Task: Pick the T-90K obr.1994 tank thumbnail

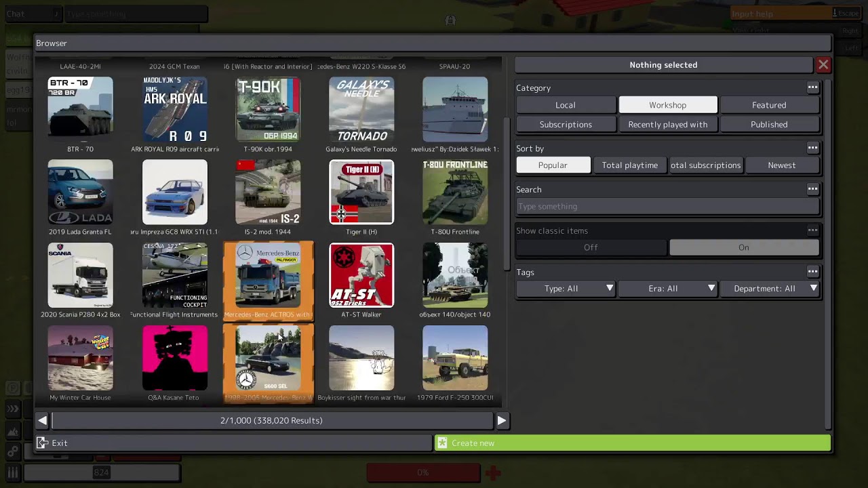Action: pyautogui.click(x=268, y=109)
